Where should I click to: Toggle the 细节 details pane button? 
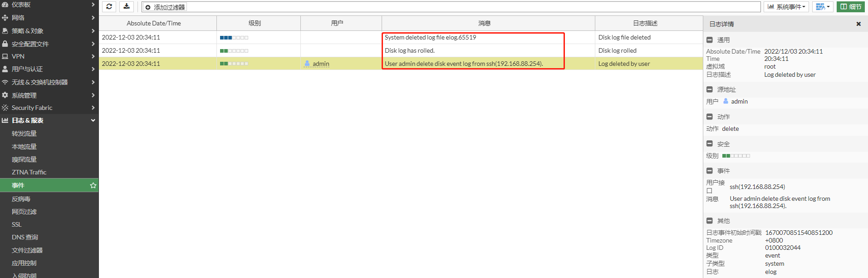pos(850,7)
